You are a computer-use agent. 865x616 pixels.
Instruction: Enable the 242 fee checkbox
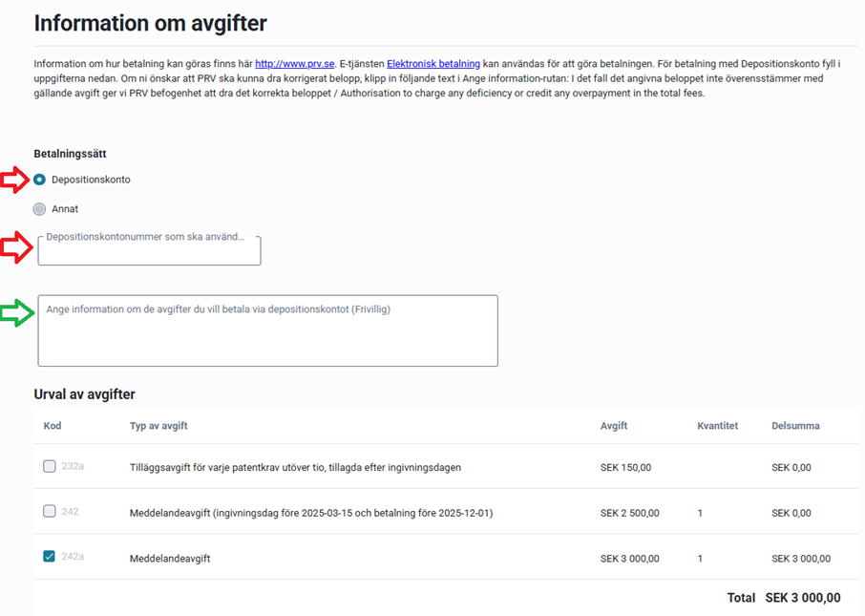click(x=50, y=512)
